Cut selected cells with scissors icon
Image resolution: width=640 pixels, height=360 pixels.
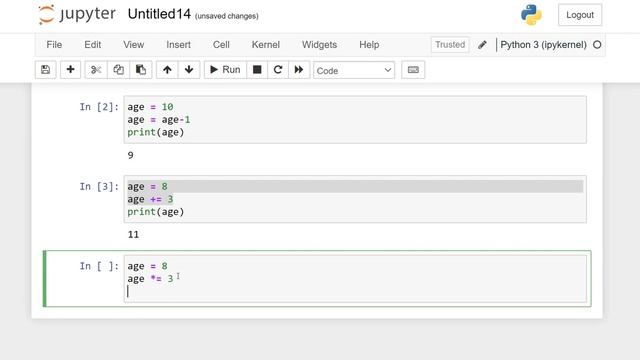click(96, 70)
